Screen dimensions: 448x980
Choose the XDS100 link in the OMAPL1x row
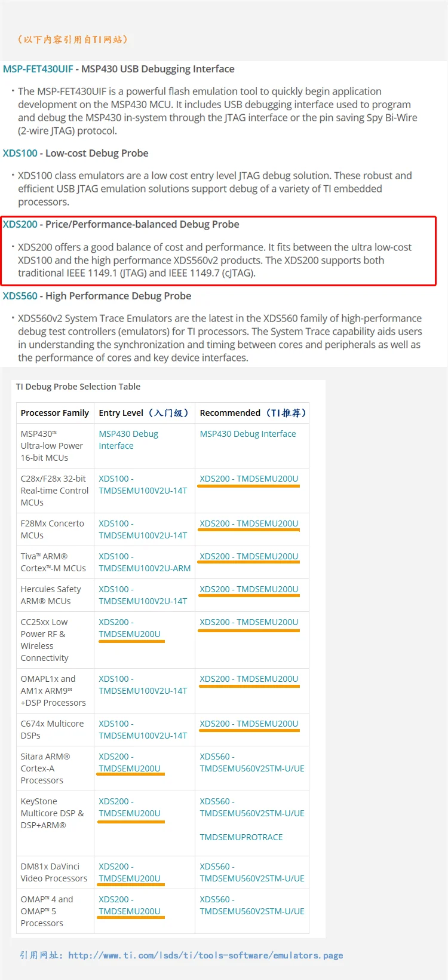pyautogui.click(x=143, y=685)
